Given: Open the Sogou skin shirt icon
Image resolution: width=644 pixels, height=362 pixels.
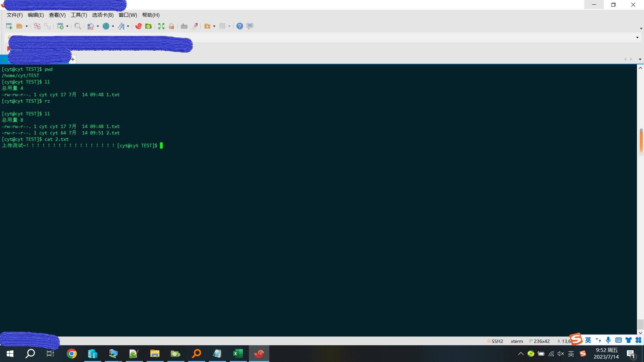Looking at the screenshot, I should 629,340.
